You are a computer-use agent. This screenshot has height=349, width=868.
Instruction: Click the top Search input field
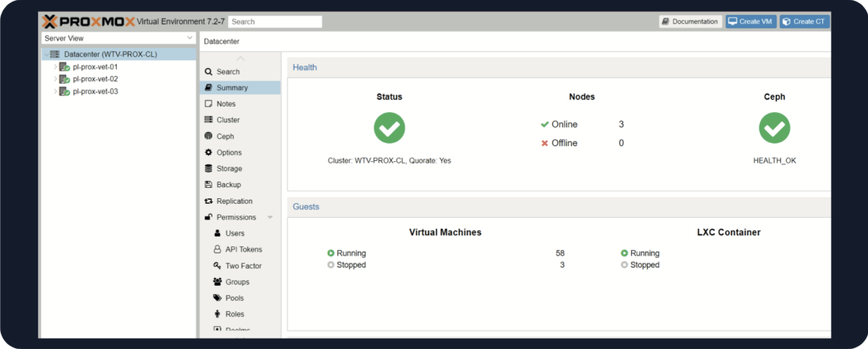pos(275,21)
